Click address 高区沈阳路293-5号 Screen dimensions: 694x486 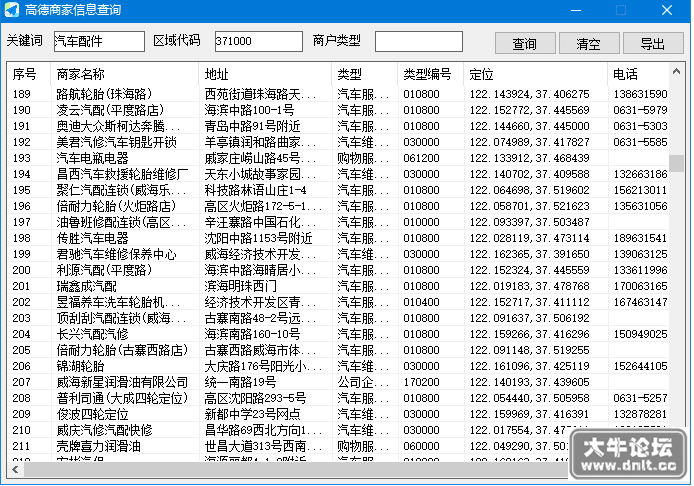pos(255,398)
